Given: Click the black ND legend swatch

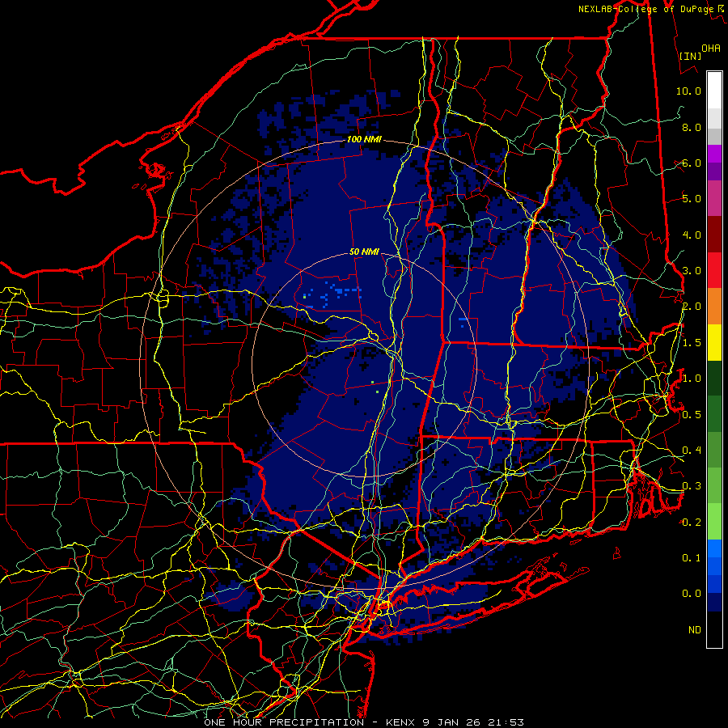Looking at the screenshot, I should tap(714, 629).
